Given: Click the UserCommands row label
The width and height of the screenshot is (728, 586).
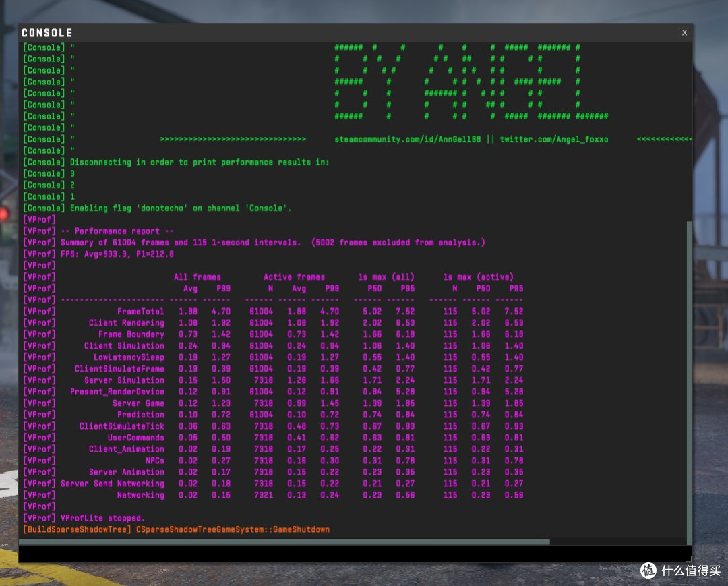Looking at the screenshot, I should pyautogui.click(x=135, y=438).
